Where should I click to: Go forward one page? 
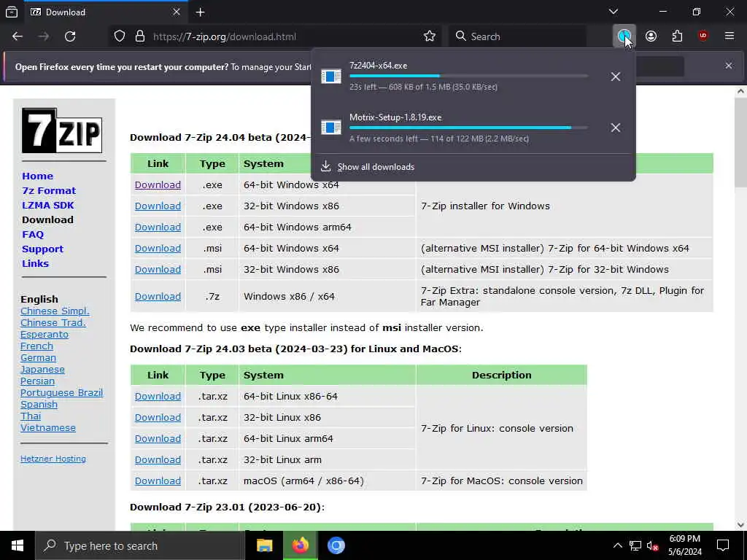[x=44, y=36]
